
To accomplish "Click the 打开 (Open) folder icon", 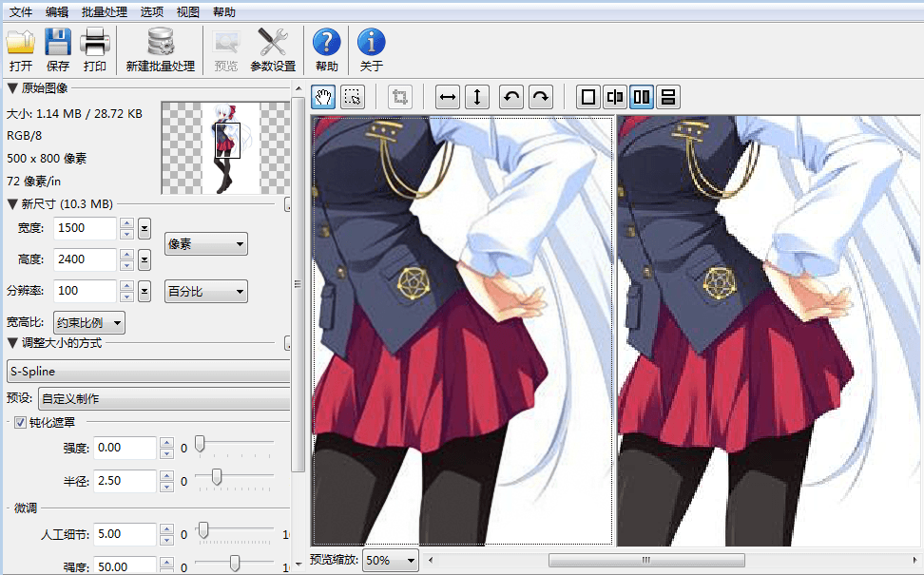I will click(x=21, y=43).
